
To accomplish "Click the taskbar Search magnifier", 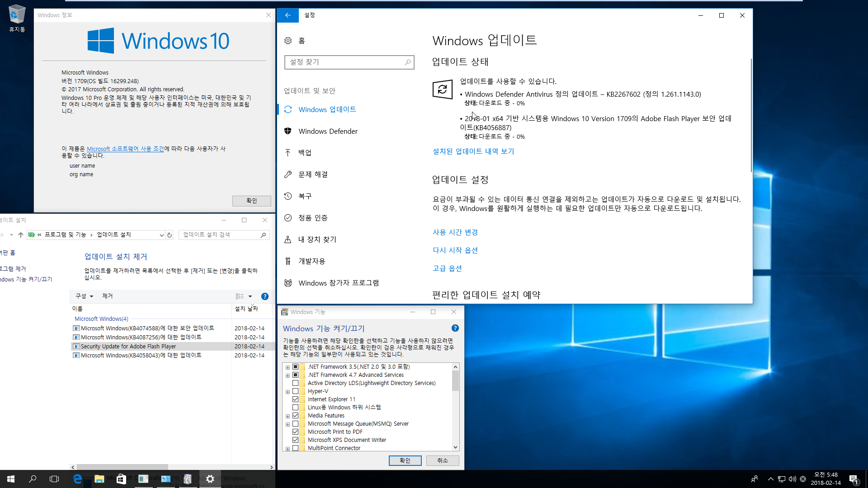I will pyautogui.click(x=33, y=479).
